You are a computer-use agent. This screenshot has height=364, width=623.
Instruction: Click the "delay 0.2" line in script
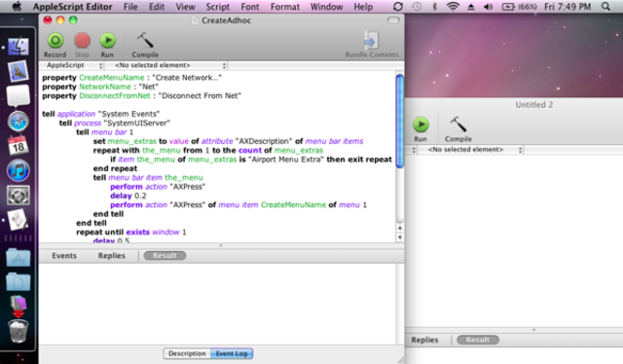[x=128, y=196]
